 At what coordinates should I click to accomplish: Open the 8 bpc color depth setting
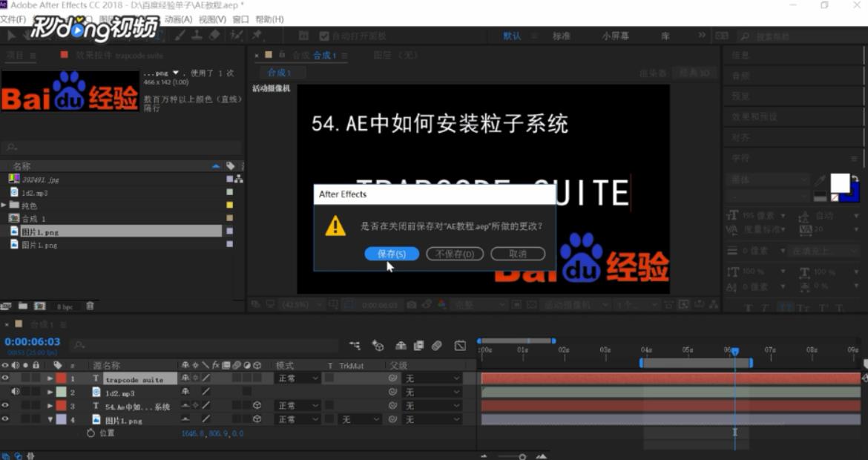click(65, 306)
